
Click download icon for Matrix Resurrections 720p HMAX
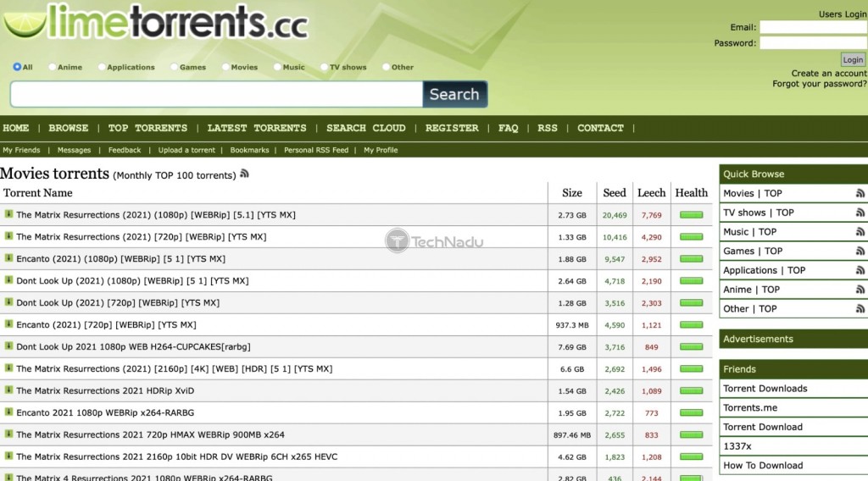coord(8,434)
